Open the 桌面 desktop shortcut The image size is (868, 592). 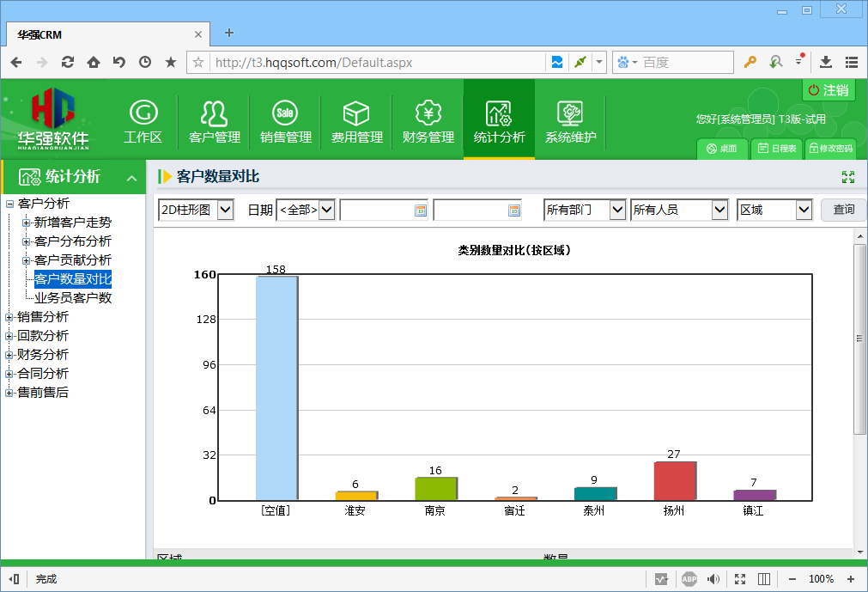point(722,149)
